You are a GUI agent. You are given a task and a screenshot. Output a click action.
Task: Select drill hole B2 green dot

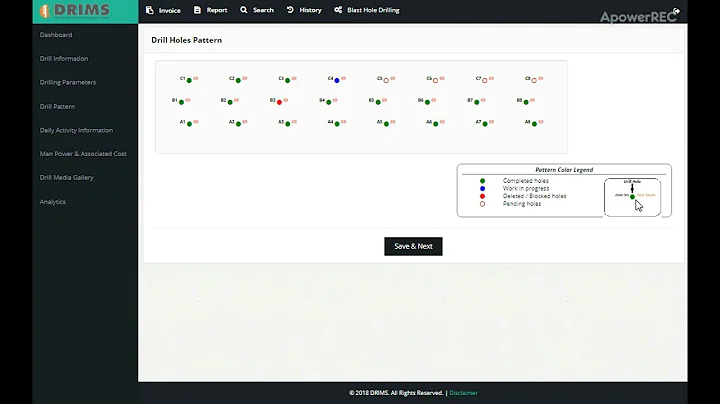[x=230, y=102]
